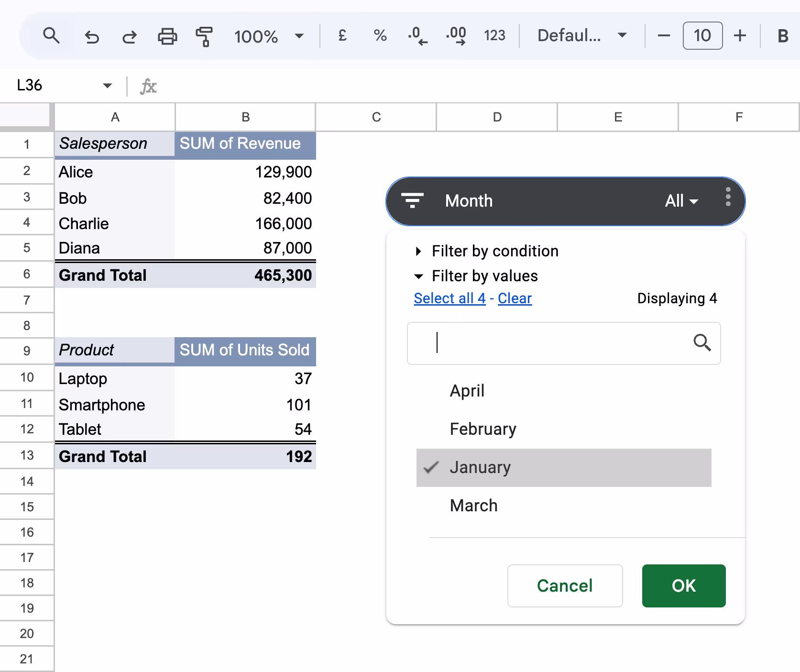Screen dimensions: 800x672
Task: Open the All dropdown in the Month header
Action: point(681,201)
